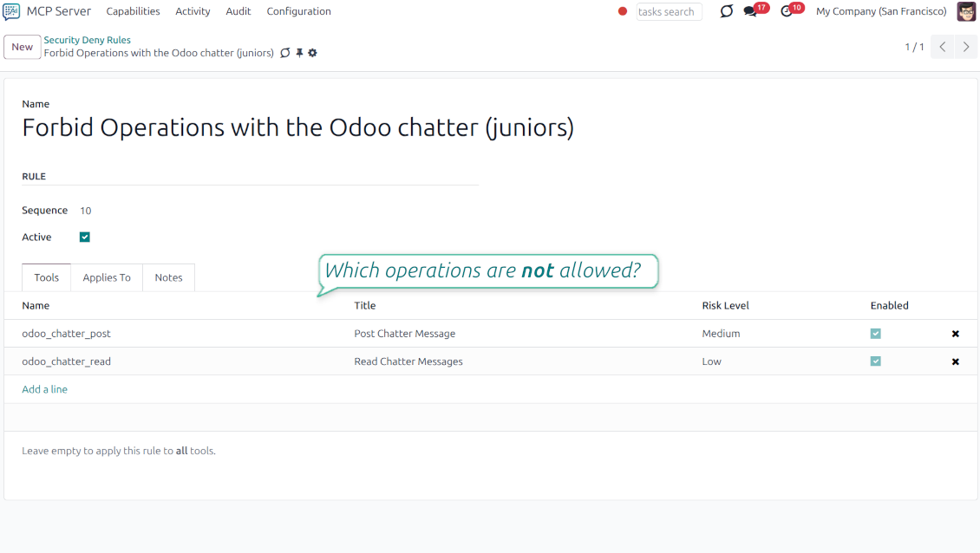Click the red status indicator near tasks search
The width and height of the screenshot is (980, 553).
[621, 10]
